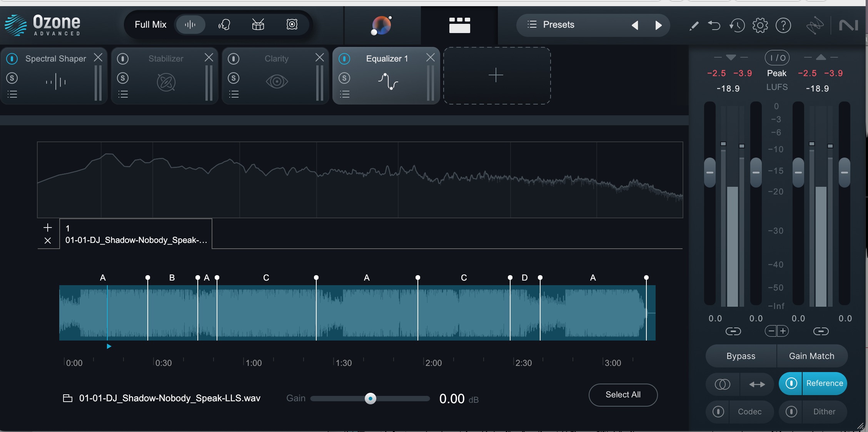
Task: Open Equalizer 1 module preset list
Action: pos(345,94)
